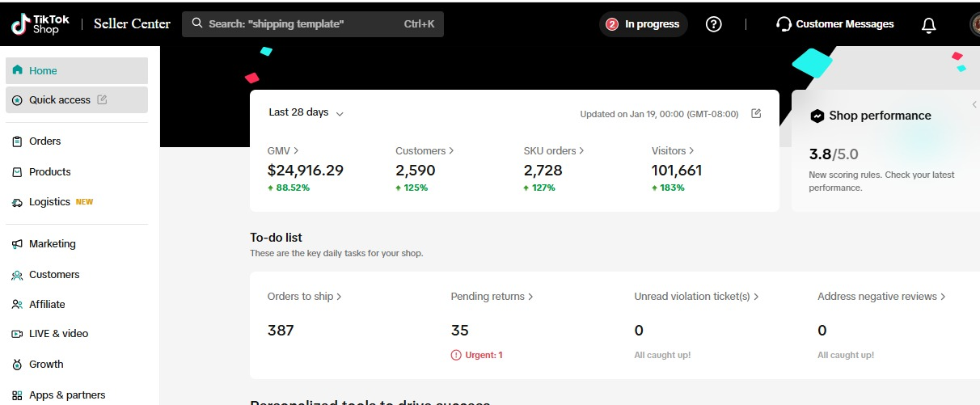Open Orders in the sidebar

point(44,141)
